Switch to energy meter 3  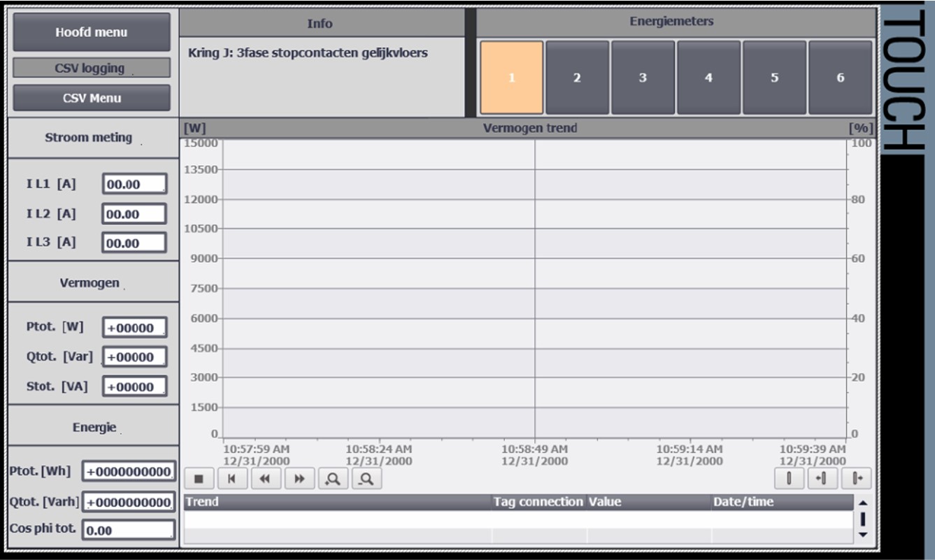coord(644,76)
